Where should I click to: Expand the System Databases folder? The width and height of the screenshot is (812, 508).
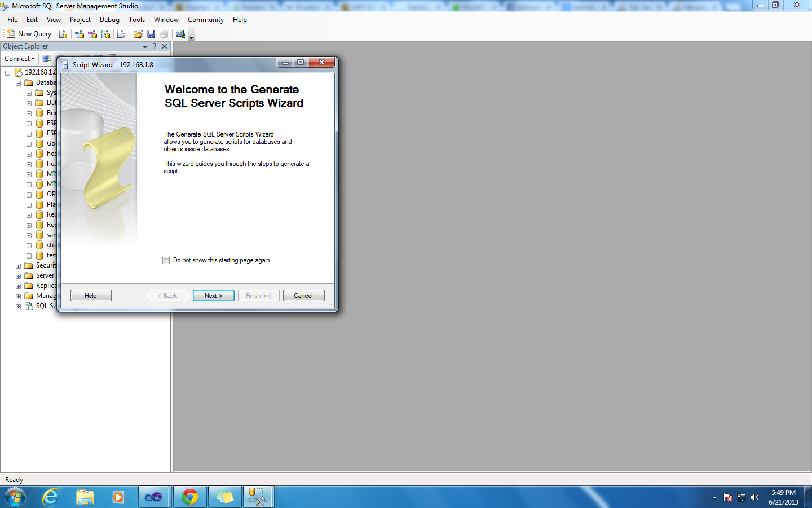[29, 93]
